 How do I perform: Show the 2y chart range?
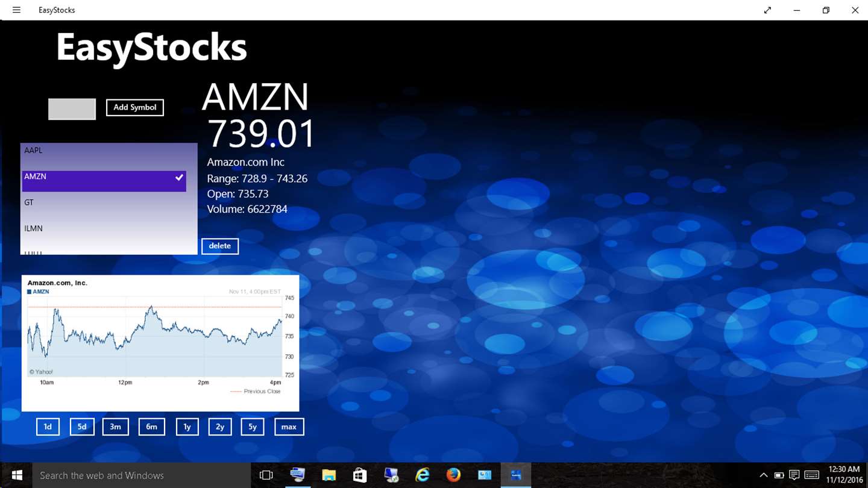[x=220, y=427]
